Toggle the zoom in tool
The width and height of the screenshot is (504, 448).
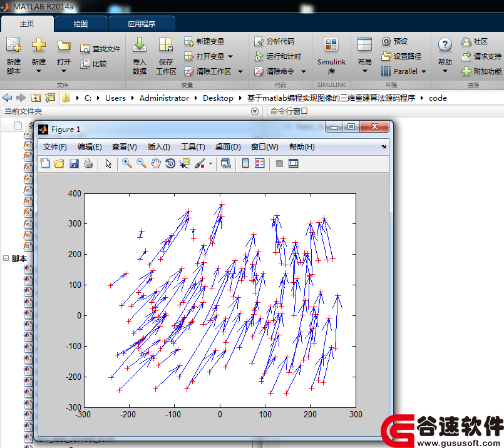[127, 163]
